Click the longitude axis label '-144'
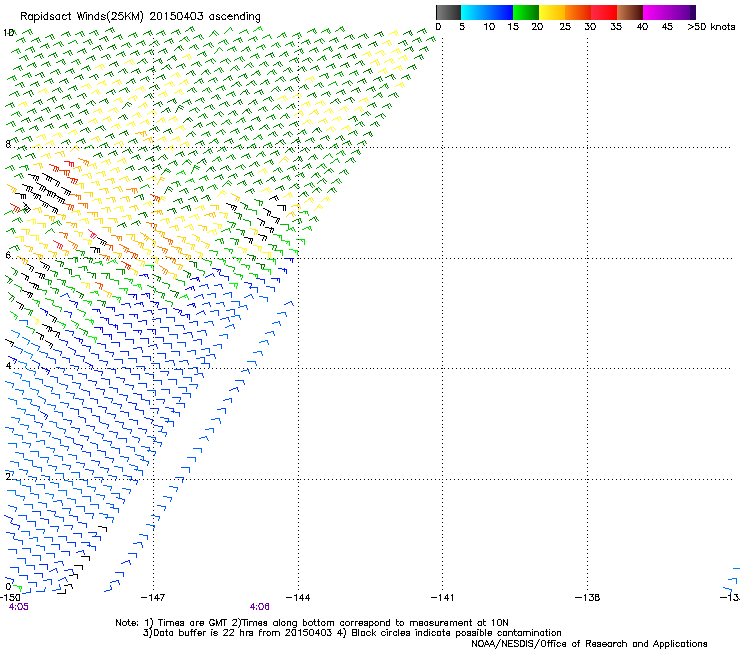The width and height of the screenshot is (740, 650). 298,598
